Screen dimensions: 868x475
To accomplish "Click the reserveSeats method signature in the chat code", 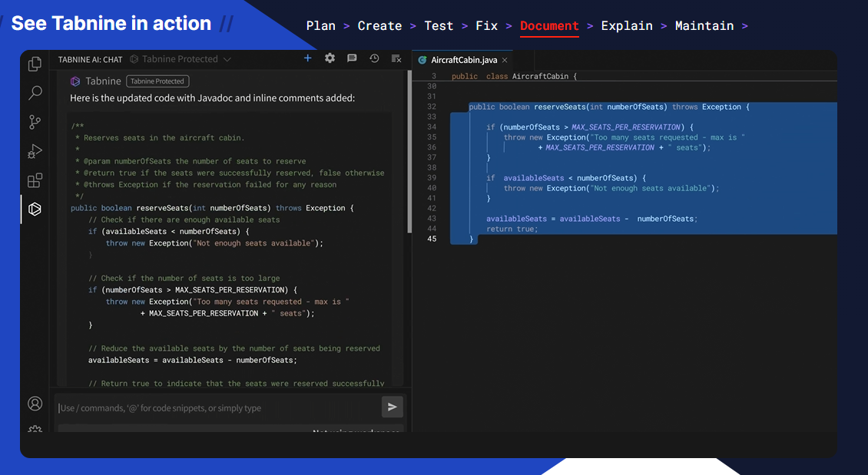I will (x=212, y=209).
